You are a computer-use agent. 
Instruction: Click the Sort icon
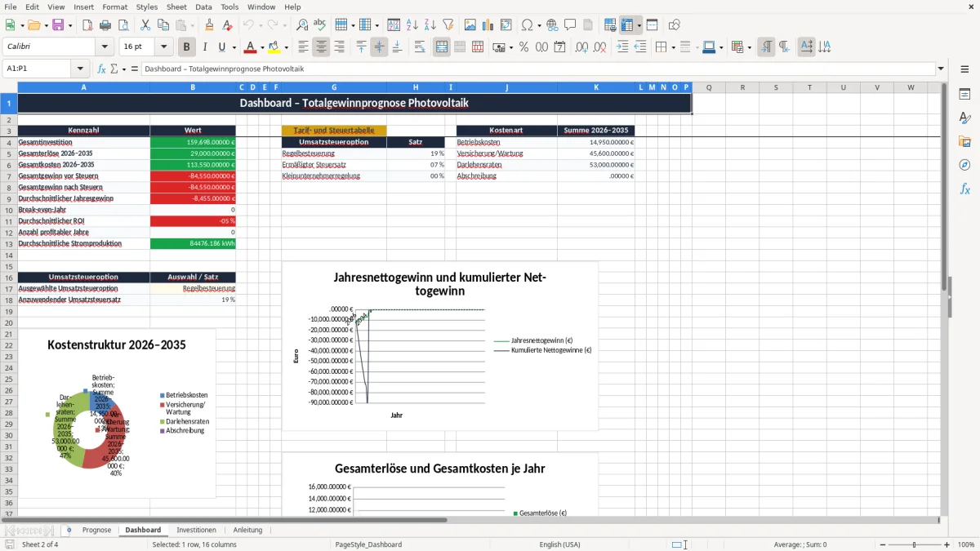click(394, 25)
